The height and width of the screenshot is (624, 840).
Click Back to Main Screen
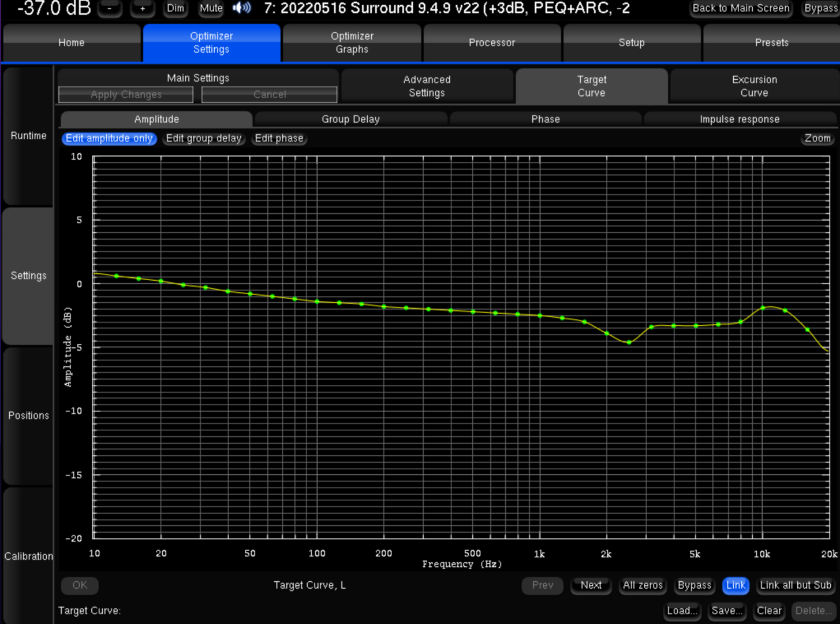click(741, 8)
